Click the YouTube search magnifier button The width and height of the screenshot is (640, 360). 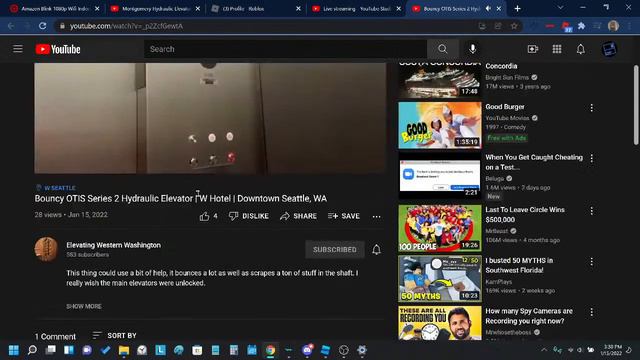point(442,49)
